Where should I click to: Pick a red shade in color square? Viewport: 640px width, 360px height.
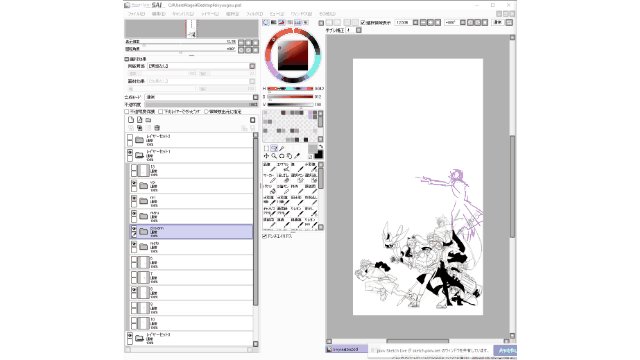293,55
